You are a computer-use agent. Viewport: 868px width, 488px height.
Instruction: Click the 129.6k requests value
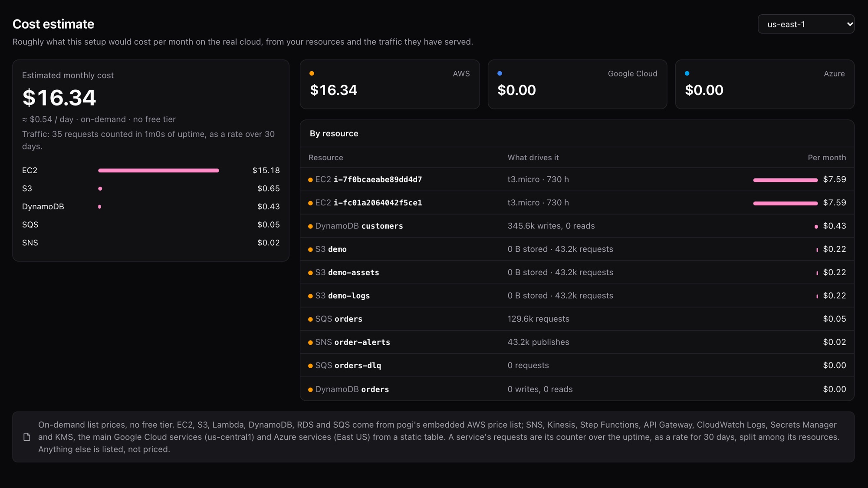point(538,319)
